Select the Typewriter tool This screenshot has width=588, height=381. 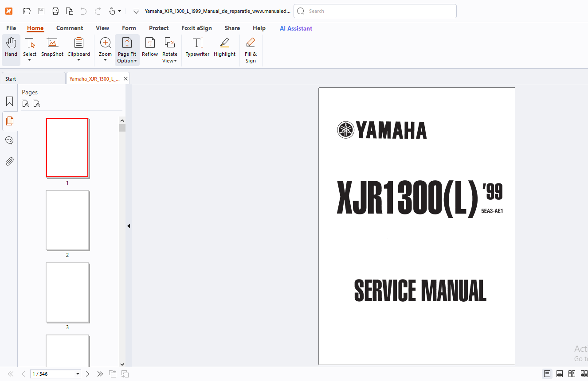coord(197,47)
